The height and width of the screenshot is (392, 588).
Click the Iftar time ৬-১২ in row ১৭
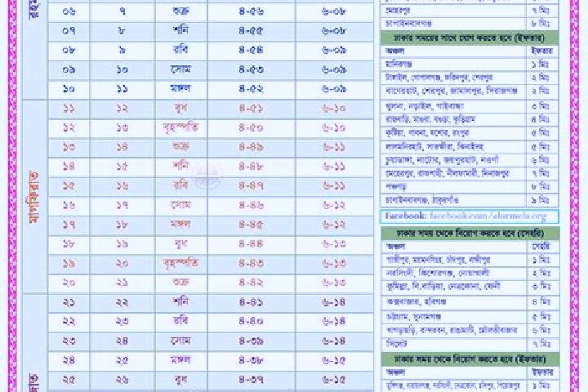334,225
